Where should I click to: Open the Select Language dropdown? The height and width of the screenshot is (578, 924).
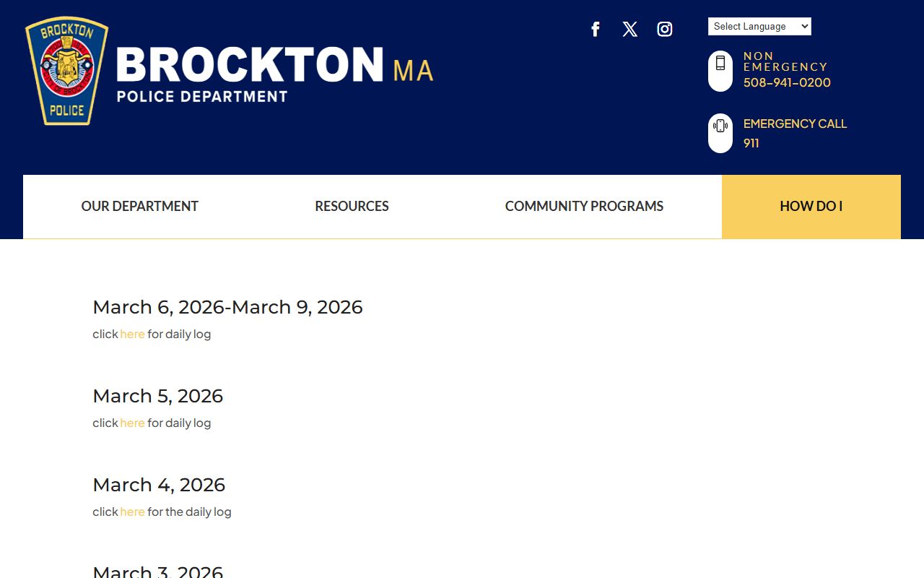coord(759,27)
